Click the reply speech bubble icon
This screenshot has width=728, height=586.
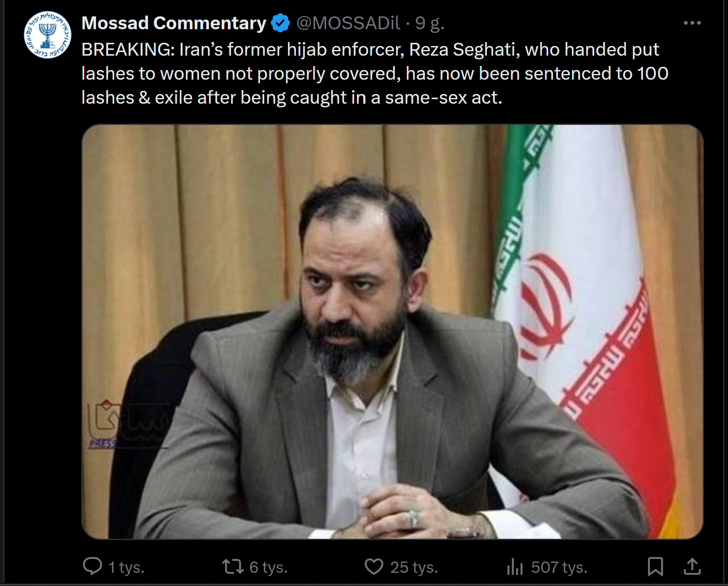92,566
